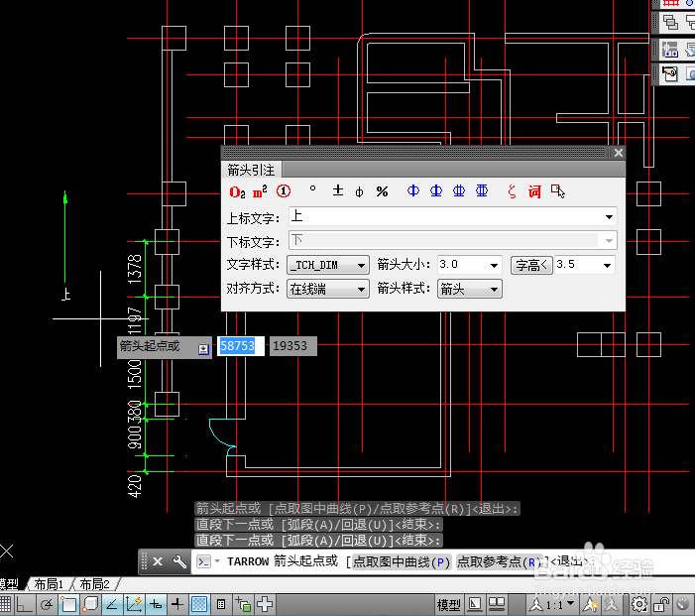This screenshot has width=695, height=616.
Task: Toggle quick properties status icon
Action: [x=221, y=604]
